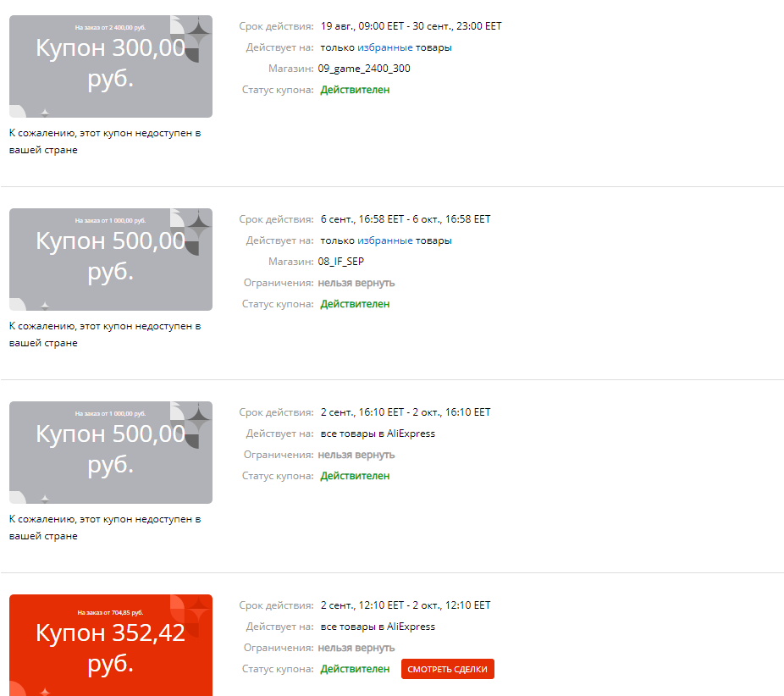Click unavailable-in-country notice under the 300,00 coupon
The image size is (784, 696).
105,141
